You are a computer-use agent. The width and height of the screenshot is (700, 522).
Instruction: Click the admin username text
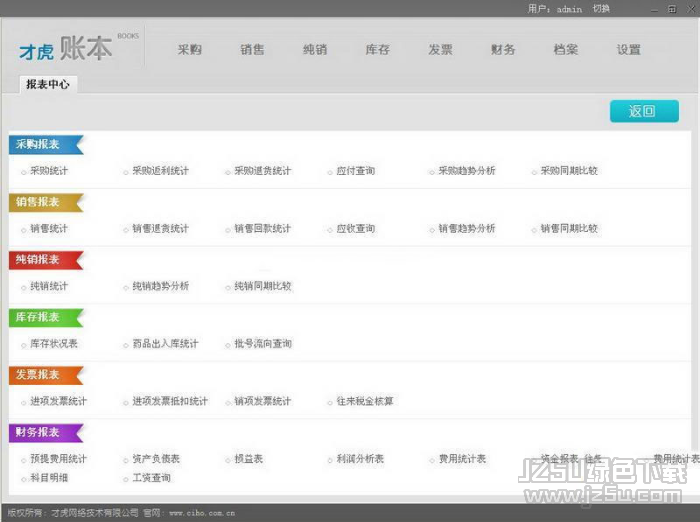pos(569,9)
